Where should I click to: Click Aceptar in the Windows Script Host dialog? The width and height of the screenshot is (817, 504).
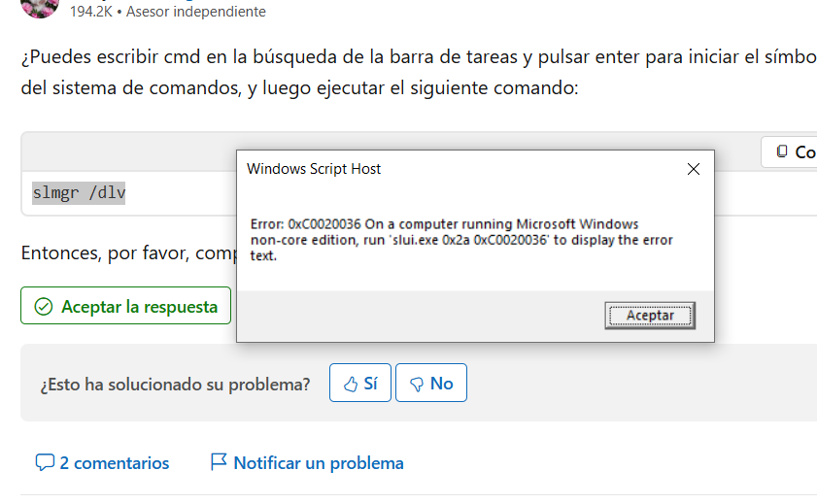[650, 315]
